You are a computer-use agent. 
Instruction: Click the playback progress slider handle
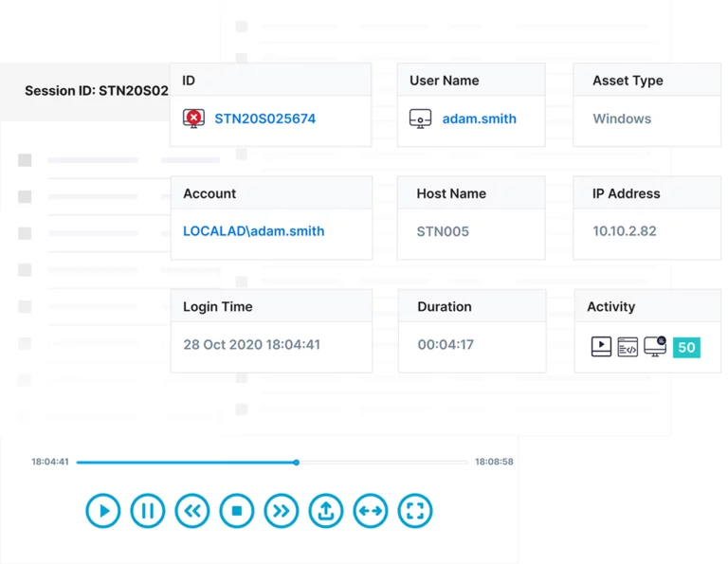click(x=297, y=463)
